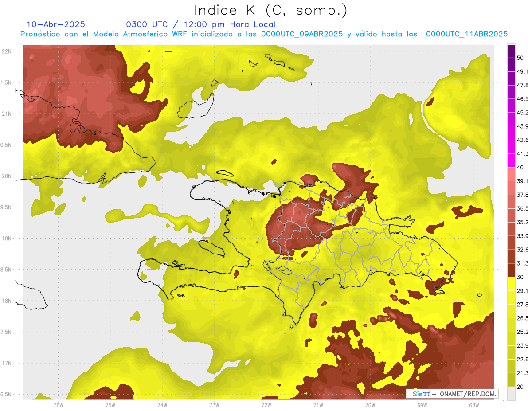Click the color scale value "30"
Image resolution: width=532 pixels, height=411 pixels.
[x=520, y=277]
